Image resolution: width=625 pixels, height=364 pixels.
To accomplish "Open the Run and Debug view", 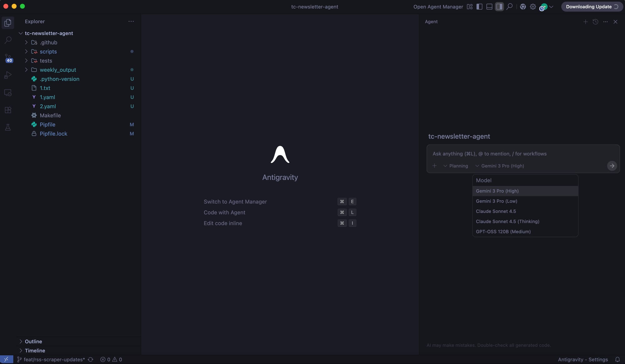I will [8, 75].
